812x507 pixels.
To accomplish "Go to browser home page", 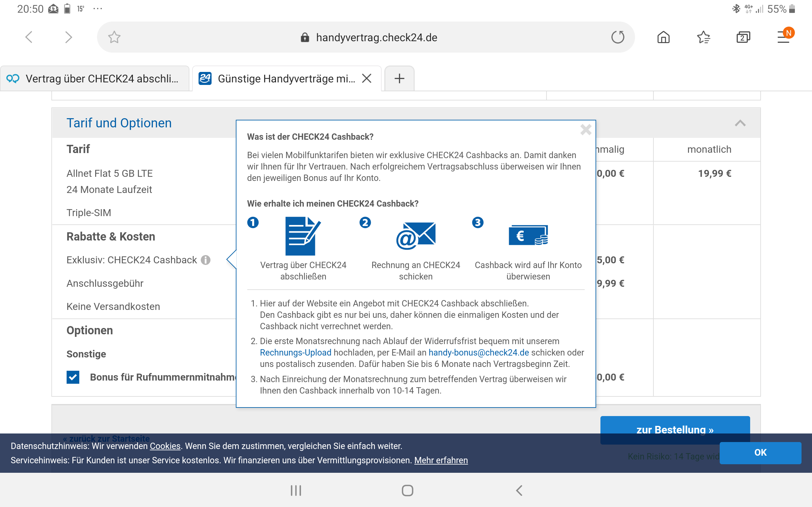I will click(x=663, y=37).
